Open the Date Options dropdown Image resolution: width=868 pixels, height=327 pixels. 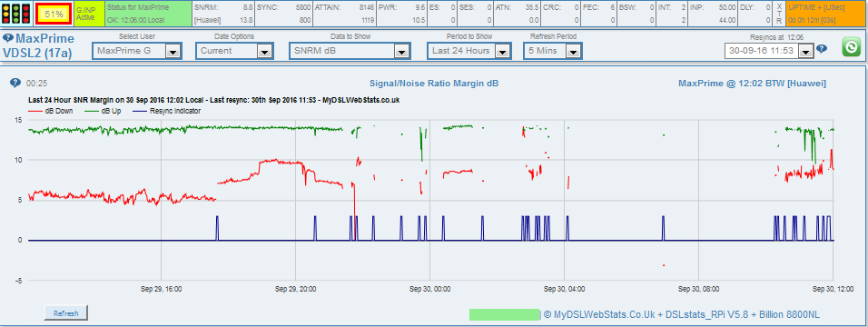click(x=235, y=51)
